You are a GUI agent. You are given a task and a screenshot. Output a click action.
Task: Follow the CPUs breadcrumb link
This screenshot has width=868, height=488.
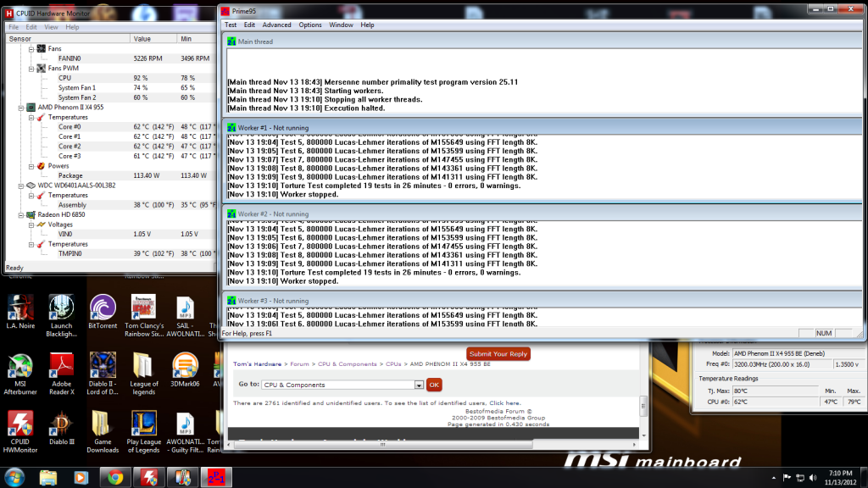(393, 364)
